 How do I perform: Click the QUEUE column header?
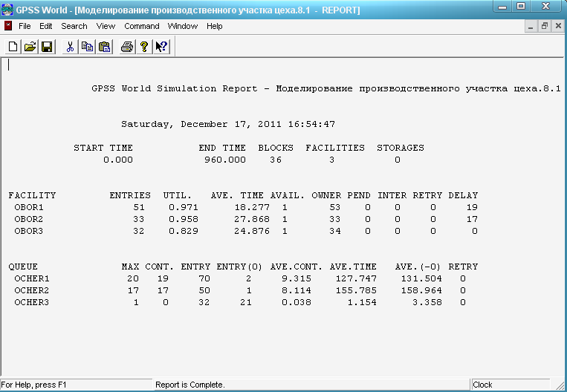tap(23, 267)
